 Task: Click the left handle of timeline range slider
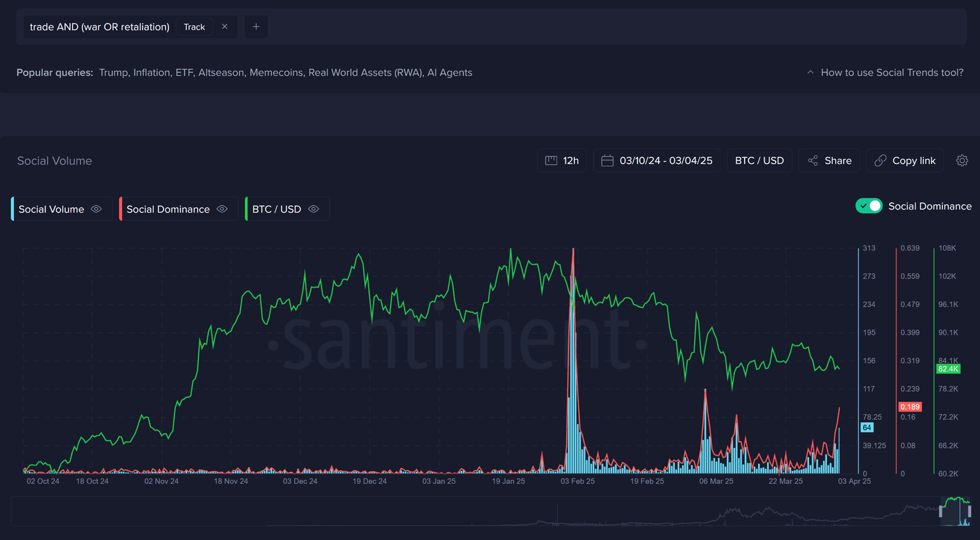[940, 512]
